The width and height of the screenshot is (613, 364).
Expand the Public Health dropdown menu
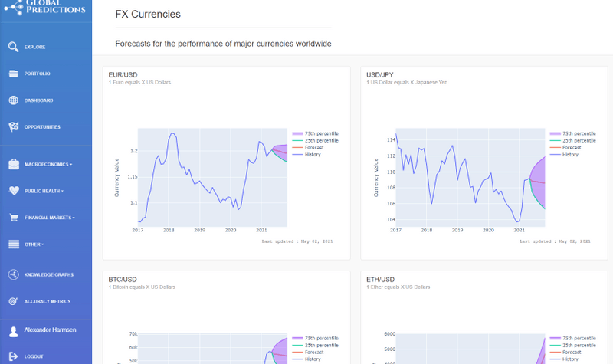pos(44,191)
